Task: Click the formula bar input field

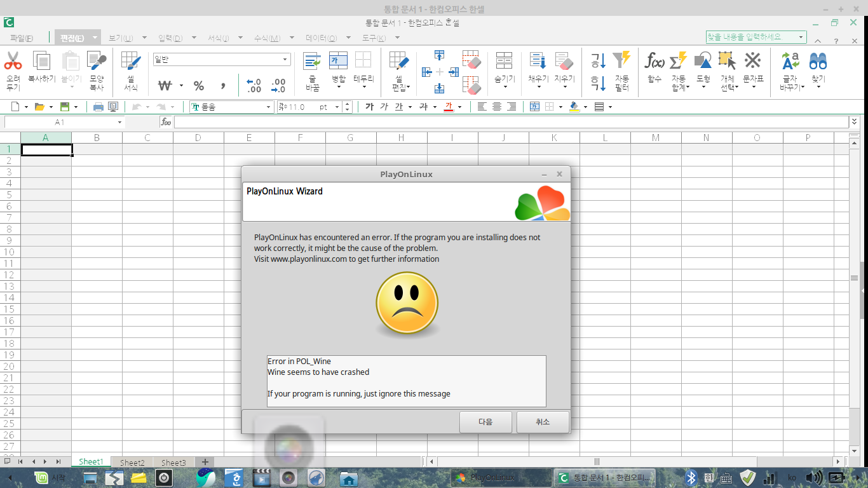Action: pos(512,122)
